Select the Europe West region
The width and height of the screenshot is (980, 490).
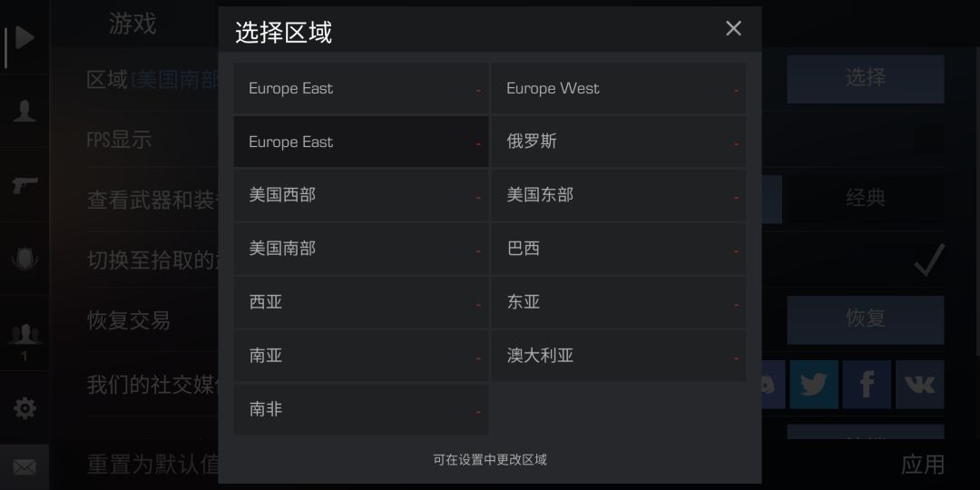[618, 88]
